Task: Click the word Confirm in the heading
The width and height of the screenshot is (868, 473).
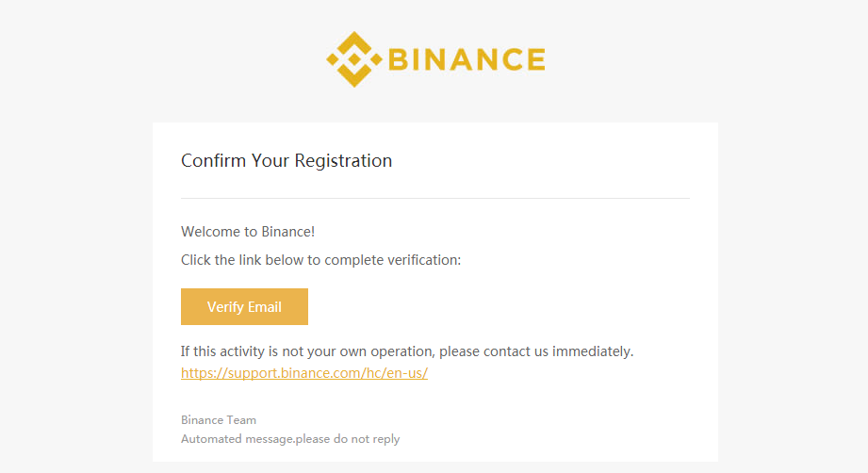Action: coord(213,160)
